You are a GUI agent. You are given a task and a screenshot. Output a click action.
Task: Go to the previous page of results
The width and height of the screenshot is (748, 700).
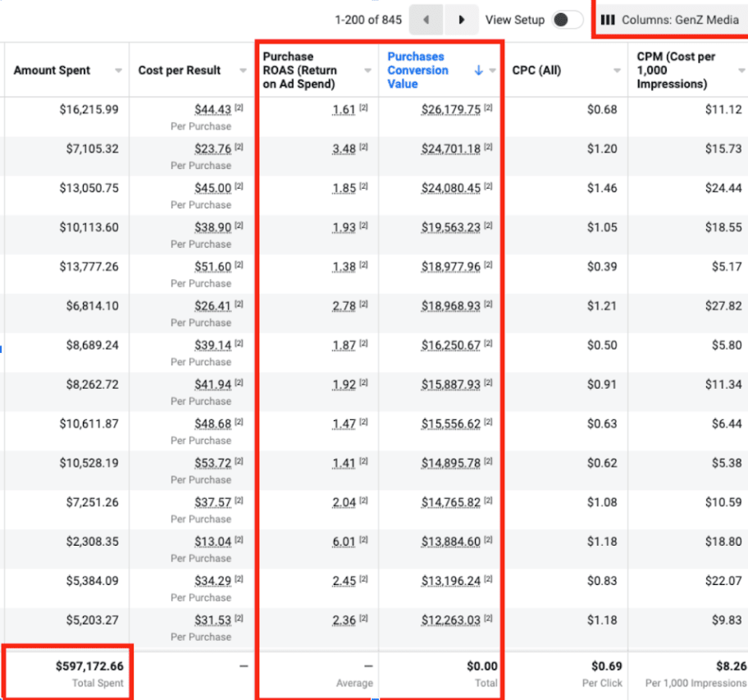426,20
